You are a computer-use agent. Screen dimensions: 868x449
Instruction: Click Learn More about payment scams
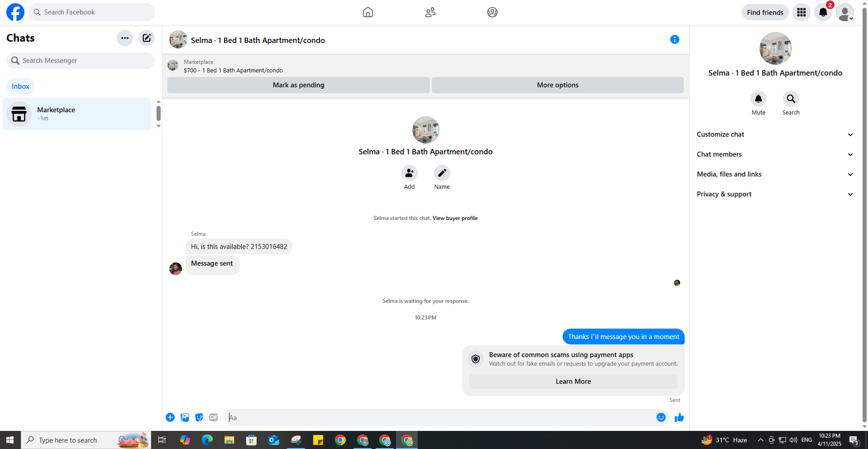[x=573, y=382]
